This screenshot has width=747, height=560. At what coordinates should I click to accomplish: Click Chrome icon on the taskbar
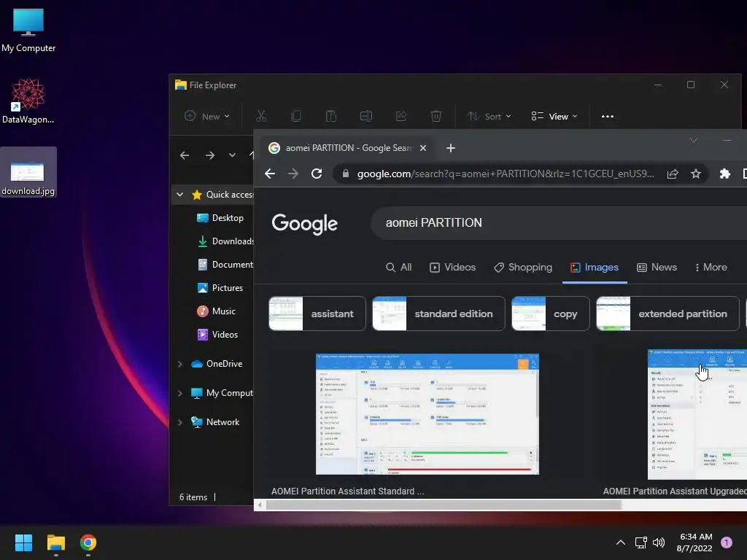point(88,542)
